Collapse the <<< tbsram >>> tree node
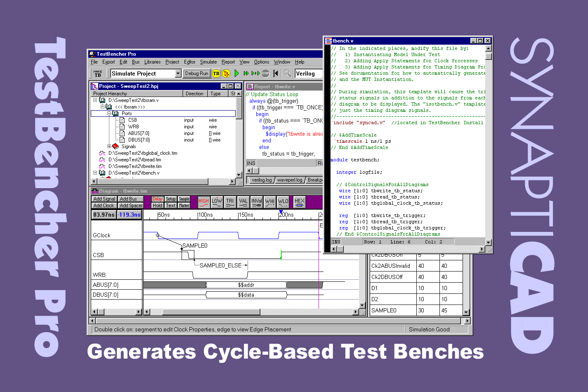Screen dimensions: 588x392 coord(102,107)
